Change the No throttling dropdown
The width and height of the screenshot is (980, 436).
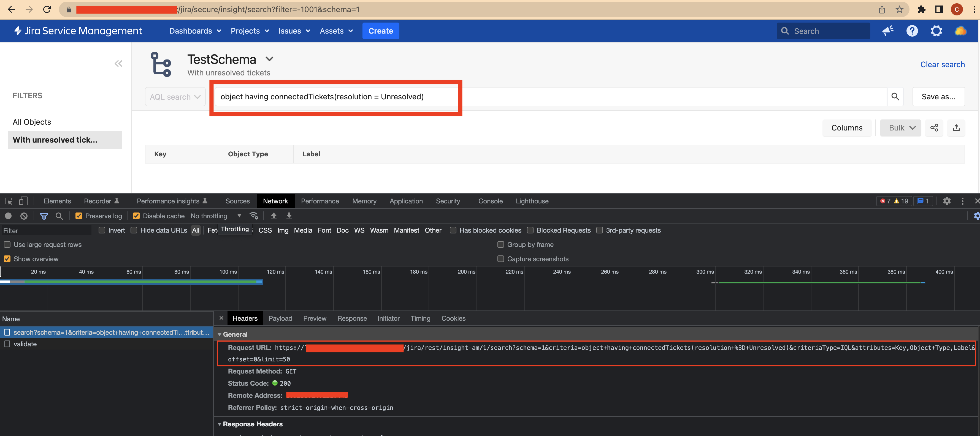[216, 216]
